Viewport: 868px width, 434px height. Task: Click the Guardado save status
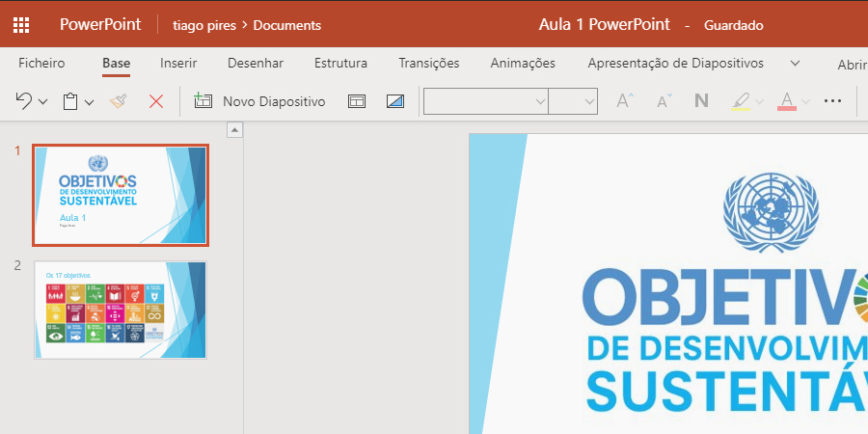coord(734,25)
